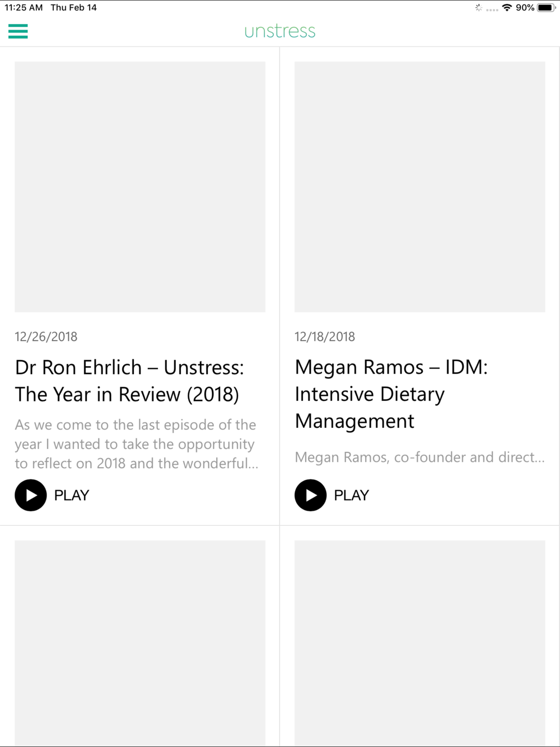The width and height of the screenshot is (560, 747).
Task: Read the 'Megan Ramos, co-founder' description
Action: click(x=419, y=457)
